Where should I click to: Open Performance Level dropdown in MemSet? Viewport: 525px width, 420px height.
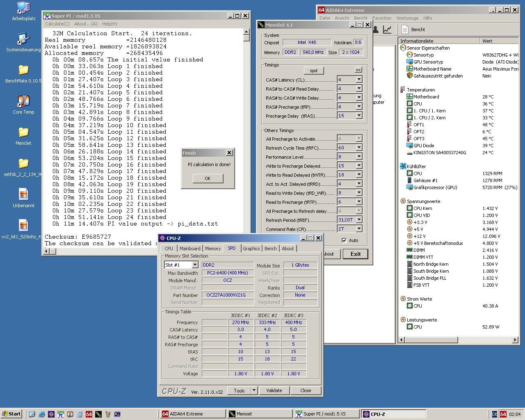pyautogui.click(x=359, y=157)
